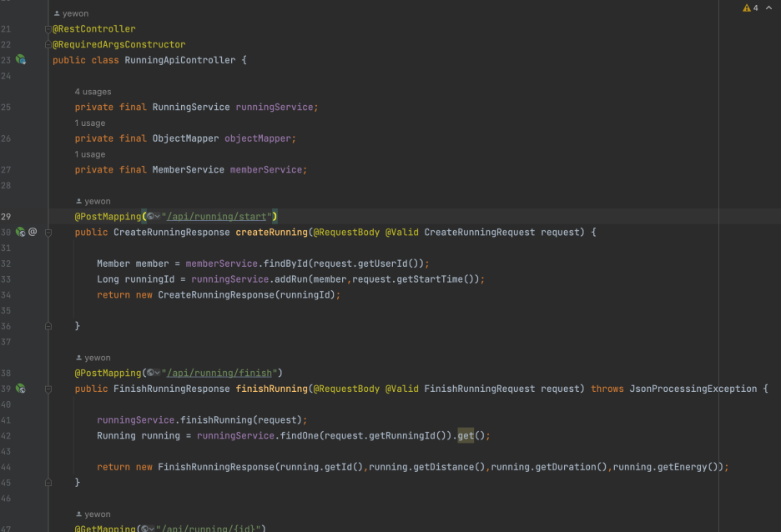Click the @ annotation gutter icon beside createRunning
The image size is (781, 532).
[33, 232]
